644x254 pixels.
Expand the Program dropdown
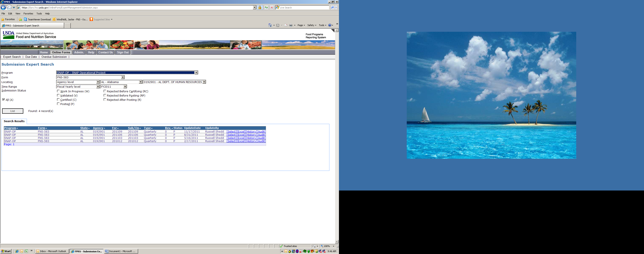click(x=196, y=73)
